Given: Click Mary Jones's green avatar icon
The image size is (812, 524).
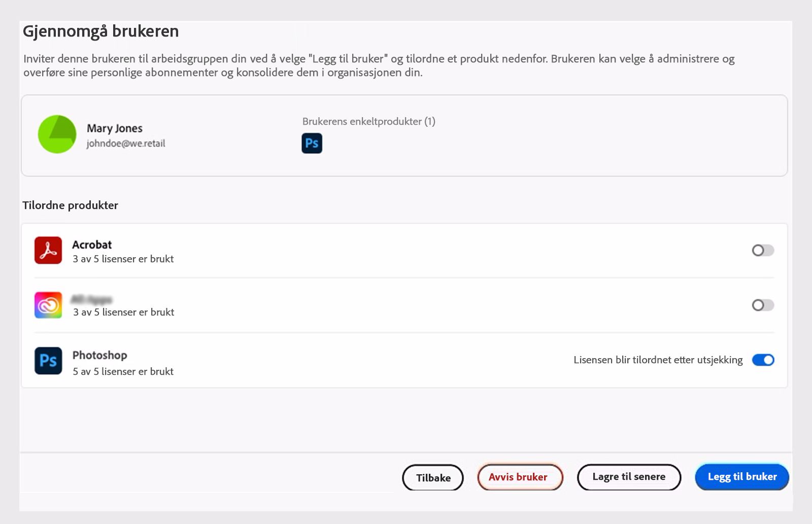Looking at the screenshot, I should click(57, 134).
